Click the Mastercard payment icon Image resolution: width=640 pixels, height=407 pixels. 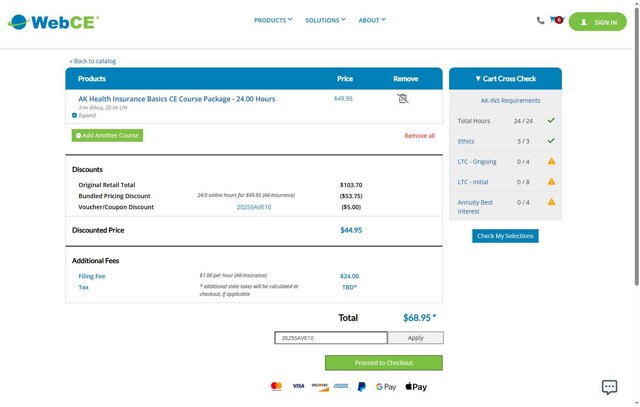[x=276, y=386]
